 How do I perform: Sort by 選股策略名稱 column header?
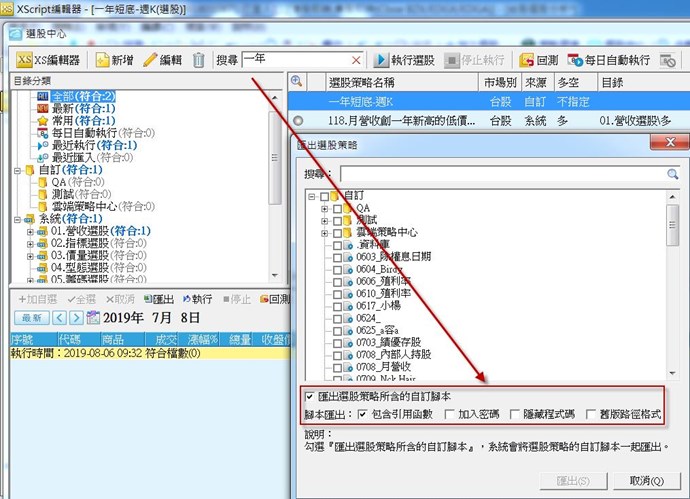[x=402, y=82]
